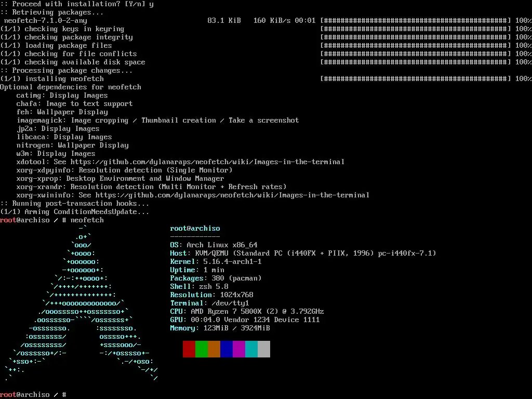
Task: Click the progress bar for checking available disk space
Action: (415, 62)
